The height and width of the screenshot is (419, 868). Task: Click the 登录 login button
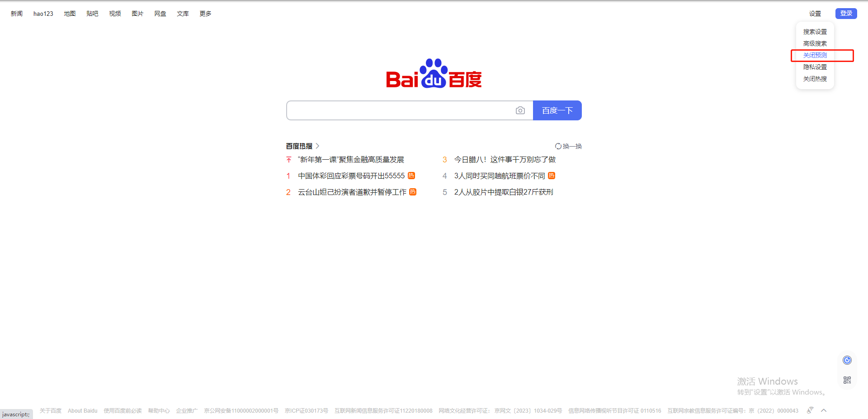point(846,14)
